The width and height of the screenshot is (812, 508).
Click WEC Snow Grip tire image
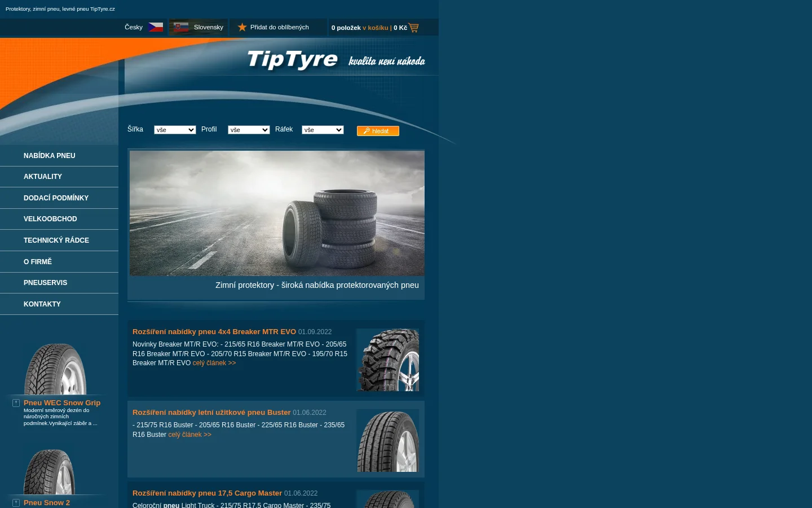[55, 369]
